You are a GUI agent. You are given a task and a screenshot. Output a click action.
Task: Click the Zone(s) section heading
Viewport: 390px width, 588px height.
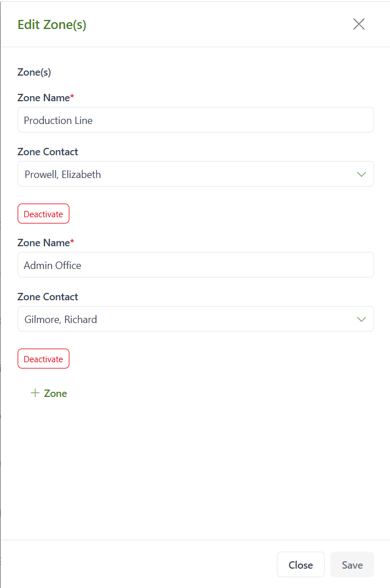click(34, 72)
